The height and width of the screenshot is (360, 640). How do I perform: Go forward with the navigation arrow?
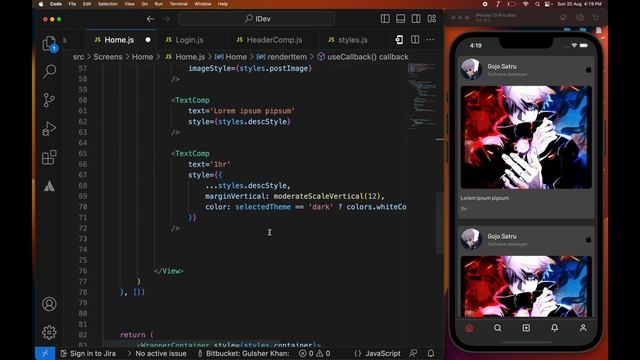pos(166,19)
